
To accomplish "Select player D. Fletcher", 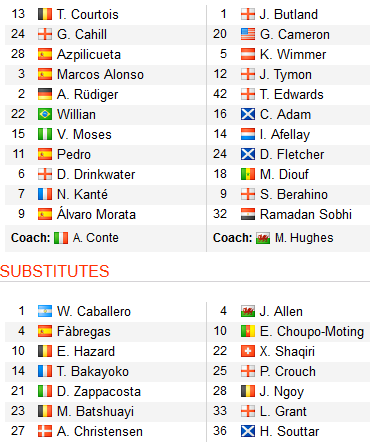I will (292, 154).
